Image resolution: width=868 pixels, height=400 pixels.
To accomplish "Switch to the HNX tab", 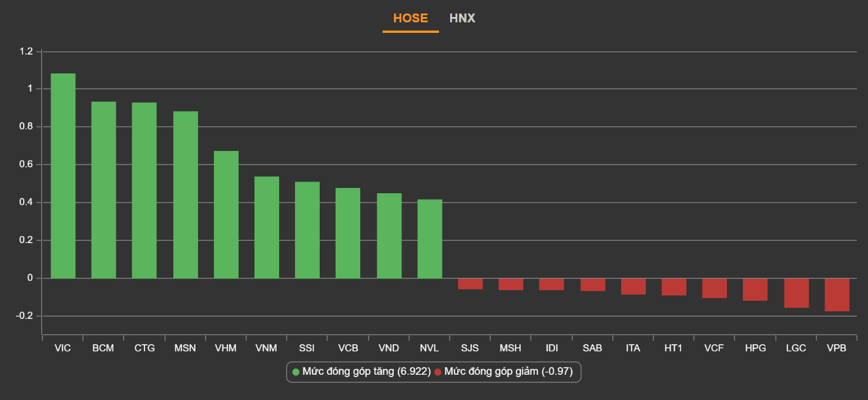I will (462, 18).
